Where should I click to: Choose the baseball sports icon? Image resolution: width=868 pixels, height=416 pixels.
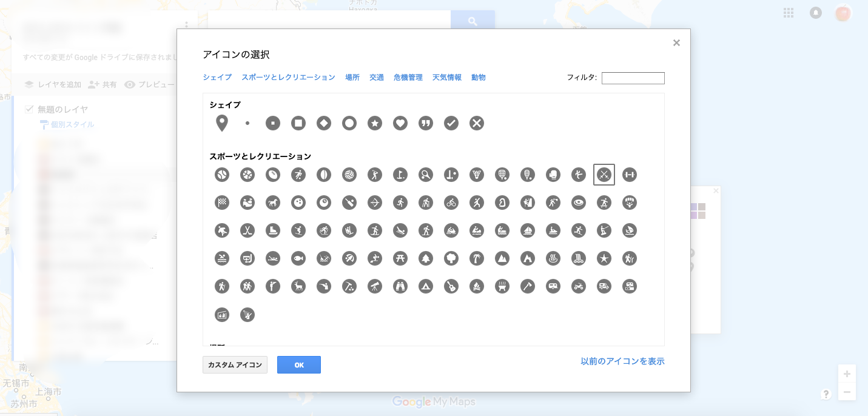click(222, 175)
